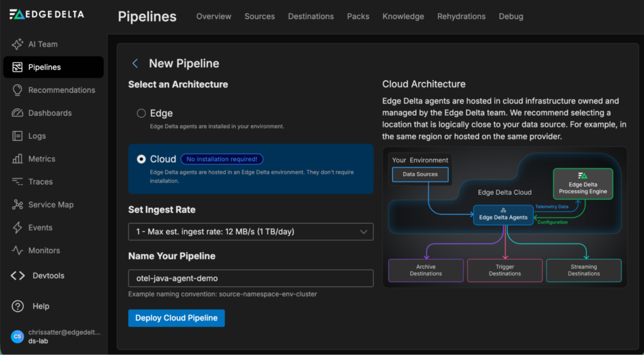Viewport: 644px width, 355px height.
Task: Select the Edge architecture radio button
Action: [142, 114]
